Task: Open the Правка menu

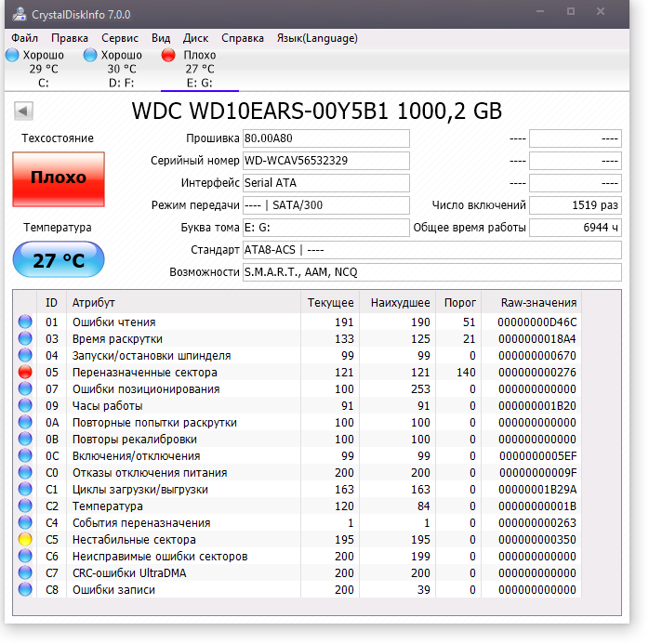Action: (70, 38)
